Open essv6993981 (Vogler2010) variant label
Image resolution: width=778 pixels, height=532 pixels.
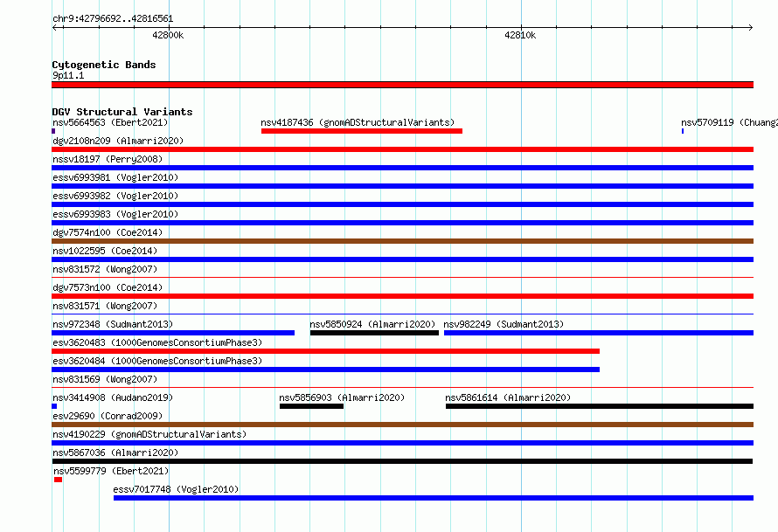[x=115, y=177]
